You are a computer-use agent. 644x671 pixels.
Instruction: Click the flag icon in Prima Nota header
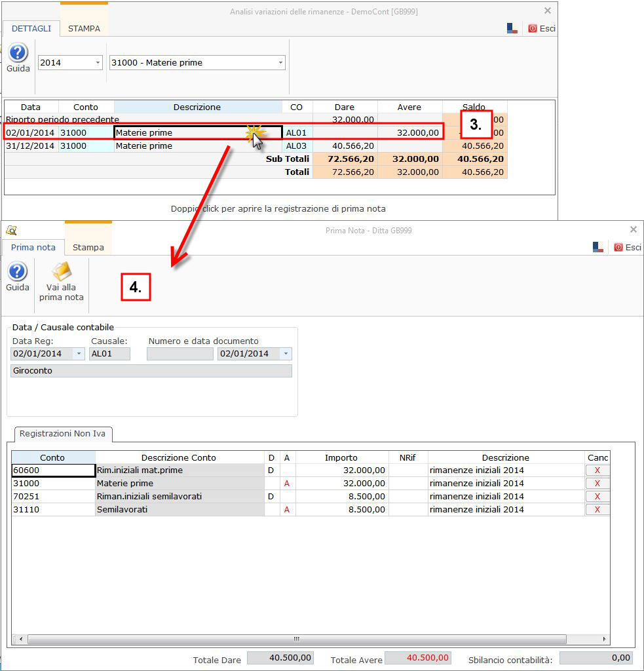pos(598,247)
